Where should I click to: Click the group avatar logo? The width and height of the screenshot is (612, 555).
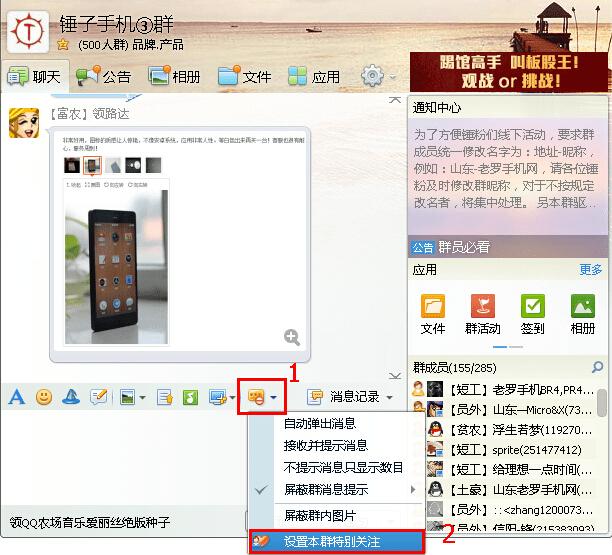28,32
